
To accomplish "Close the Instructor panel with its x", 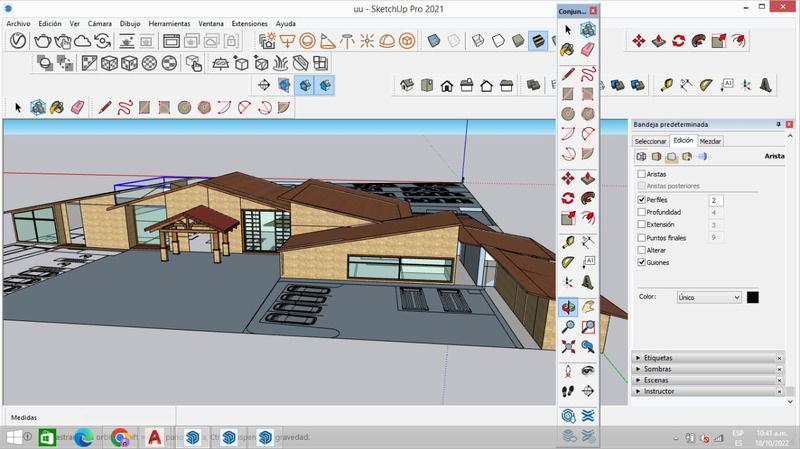I will click(x=779, y=391).
